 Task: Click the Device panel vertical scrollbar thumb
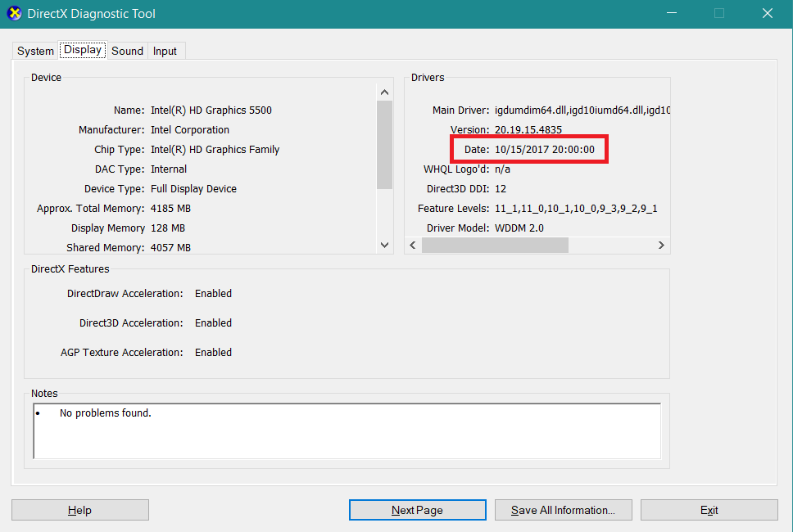[384, 145]
